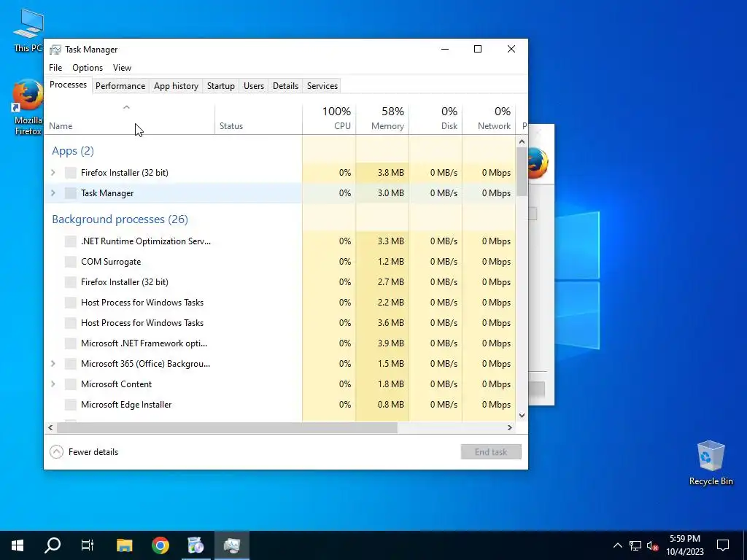Open the taskbar clock showing 5:59 PM
This screenshot has height=560, width=747.
684,545
